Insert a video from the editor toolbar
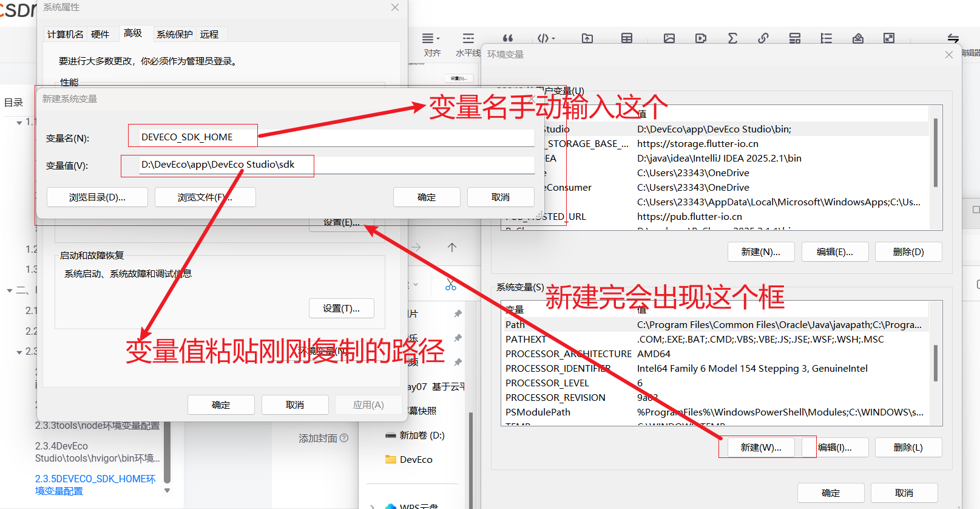This screenshot has width=980, height=509. [701, 38]
